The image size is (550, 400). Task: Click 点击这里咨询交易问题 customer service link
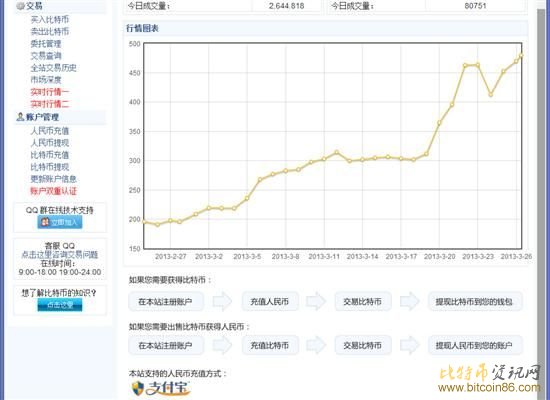pos(60,254)
